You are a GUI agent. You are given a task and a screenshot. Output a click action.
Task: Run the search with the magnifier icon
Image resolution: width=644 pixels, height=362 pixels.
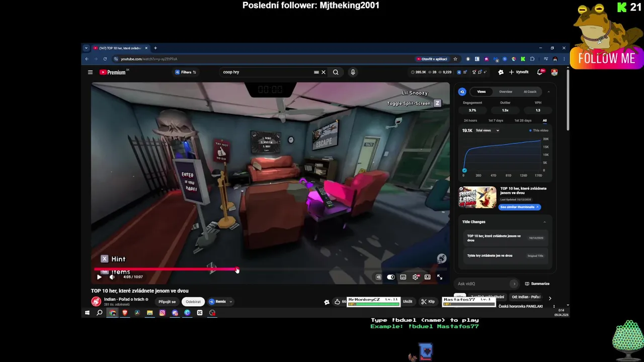tap(336, 72)
